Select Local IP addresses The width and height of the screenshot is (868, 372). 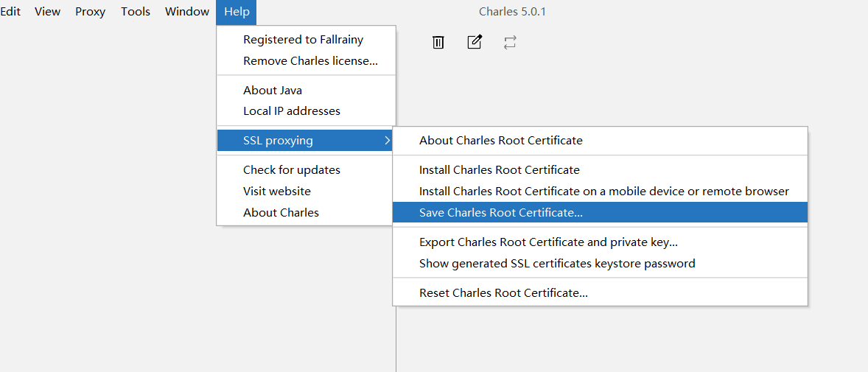point(306,111)
